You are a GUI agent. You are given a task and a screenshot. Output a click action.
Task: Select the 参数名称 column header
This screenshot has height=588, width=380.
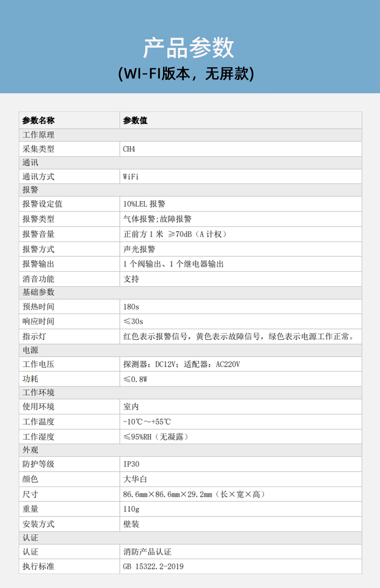point(38,121)
